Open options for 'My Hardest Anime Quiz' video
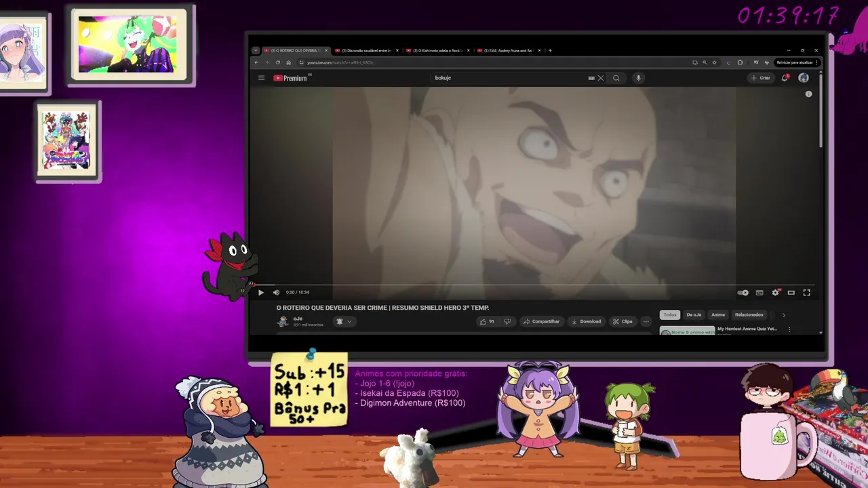Image resolution: width=868 pixels, height=488 pixels. [789, 329]
